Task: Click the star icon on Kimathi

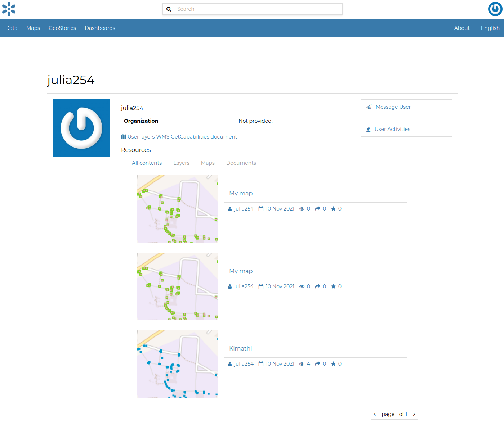Action: [333, 364]
